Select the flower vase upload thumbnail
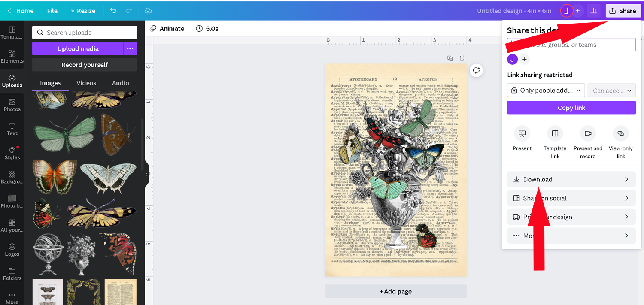 81,254
